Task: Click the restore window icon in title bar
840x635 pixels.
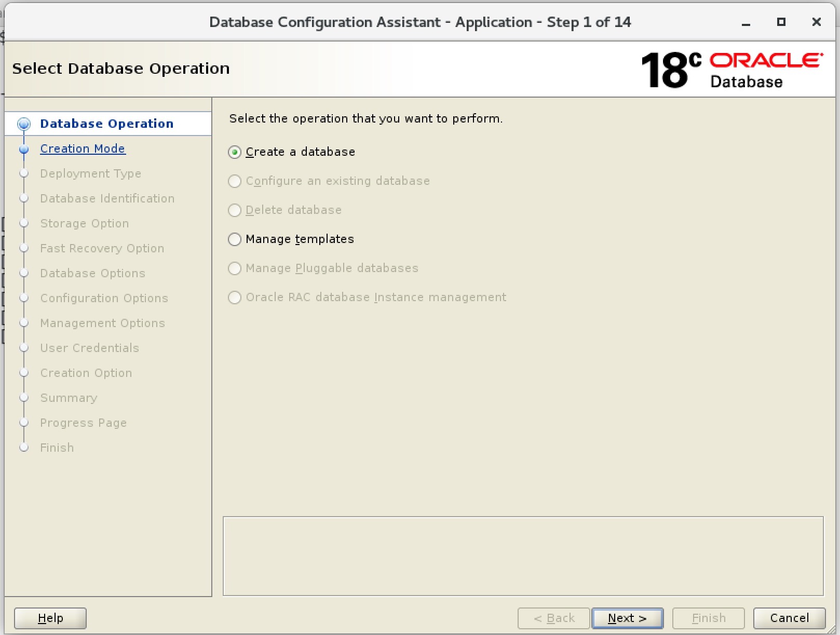Action: [781, 22]
